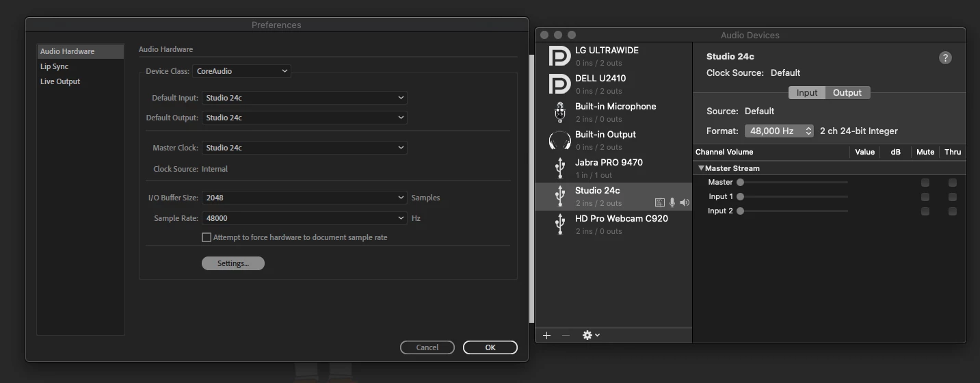Select DELL U2410 in device list

pyautogui.click(x=613, y=84)
